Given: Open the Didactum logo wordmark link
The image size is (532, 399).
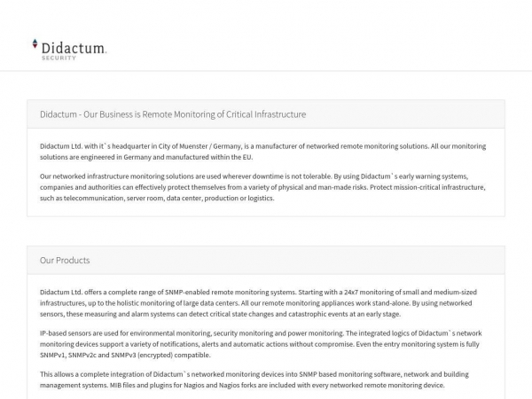Looking at the screenshot, I should pos(74,46).
